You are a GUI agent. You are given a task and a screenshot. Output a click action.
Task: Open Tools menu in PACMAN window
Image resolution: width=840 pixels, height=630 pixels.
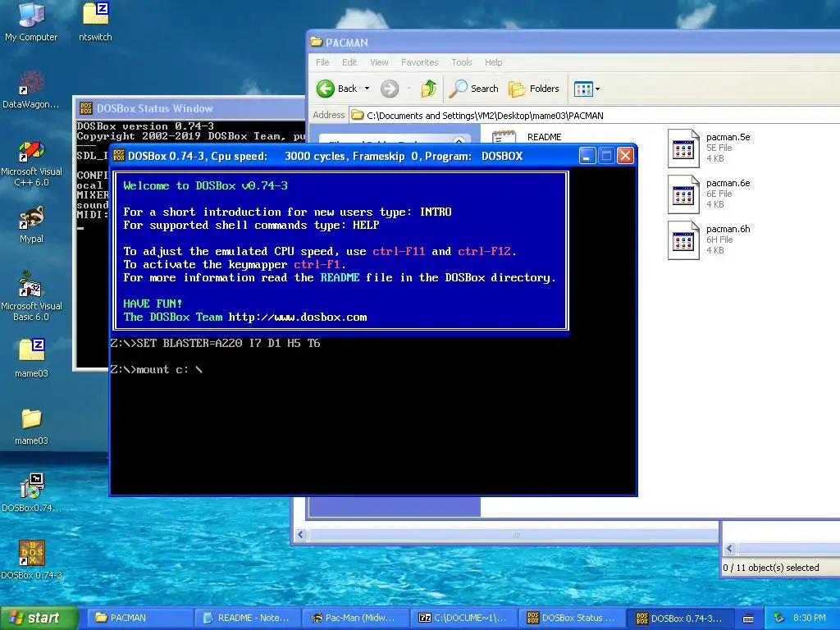[461, 62]
